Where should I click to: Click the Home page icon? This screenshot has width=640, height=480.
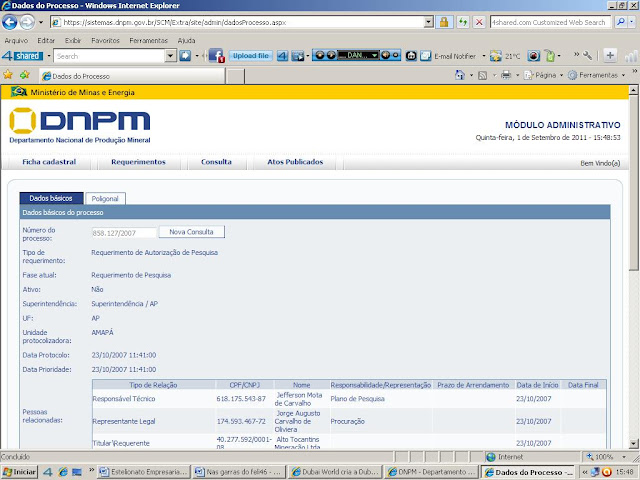460,75
